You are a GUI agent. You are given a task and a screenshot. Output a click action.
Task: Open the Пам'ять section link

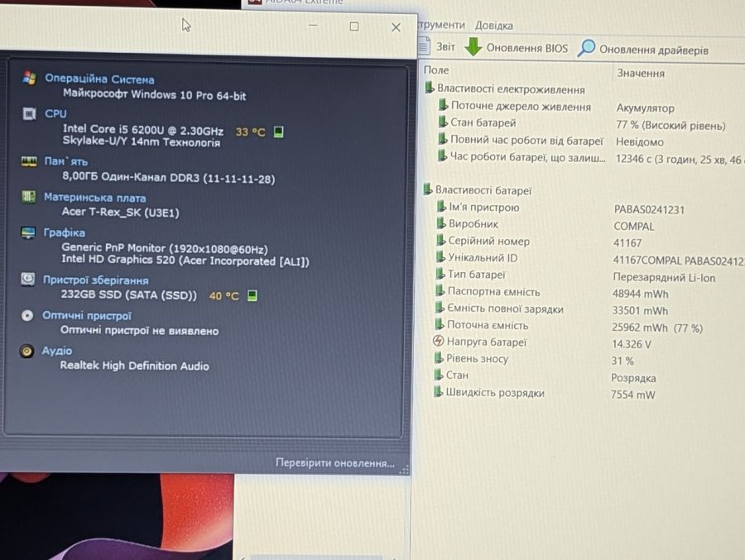tap(66, 161)
